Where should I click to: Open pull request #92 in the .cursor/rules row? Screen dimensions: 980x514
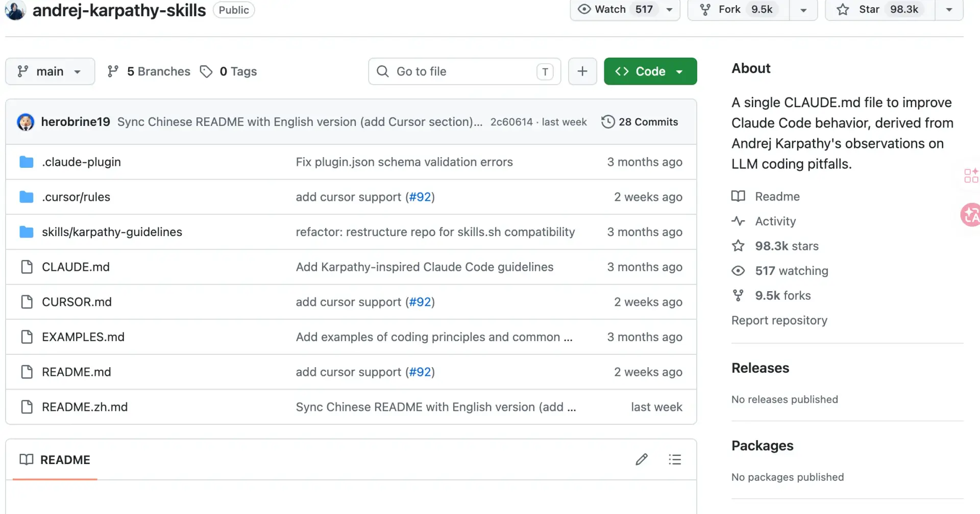[x=420, y=197]
